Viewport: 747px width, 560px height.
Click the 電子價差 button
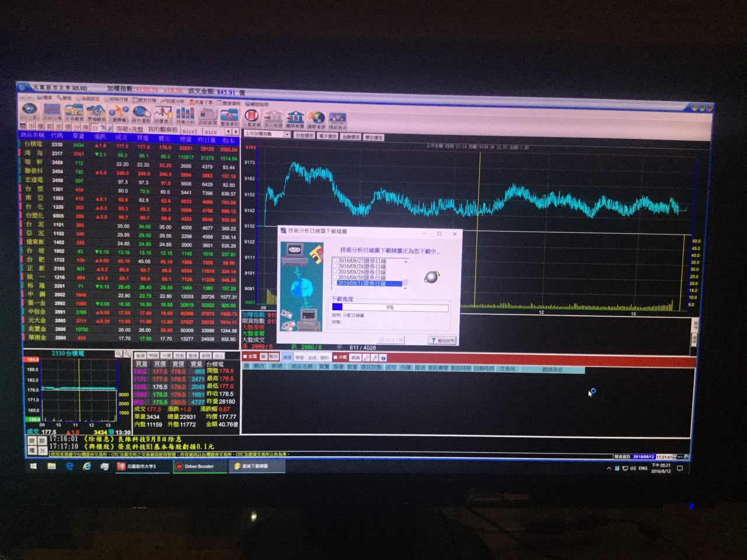coord(327,136)
